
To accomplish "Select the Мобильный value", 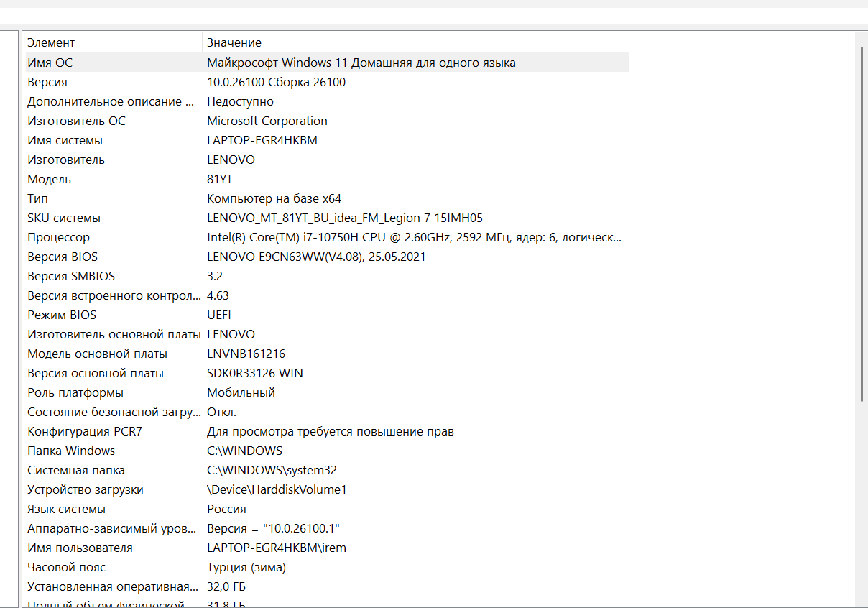I will [x=241, y=392].
